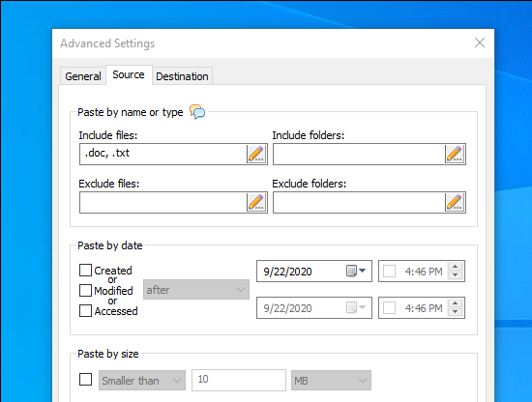
Task: Click the Include files text field
Action: 163,155
